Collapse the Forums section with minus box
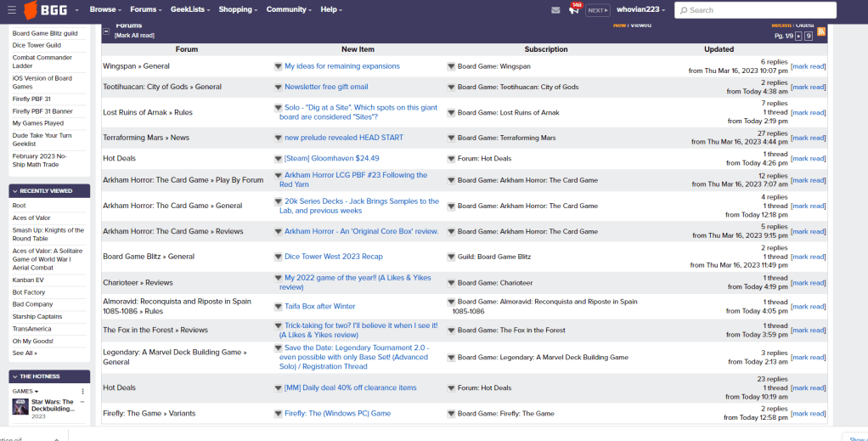The width and height of the screenshot is (868, 441). (x=106, y=31)
